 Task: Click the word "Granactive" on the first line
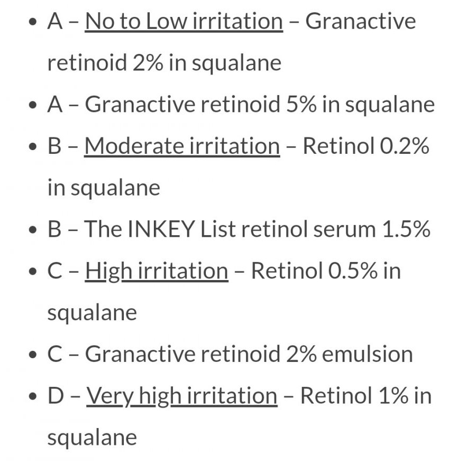click(x=360, y=22)
